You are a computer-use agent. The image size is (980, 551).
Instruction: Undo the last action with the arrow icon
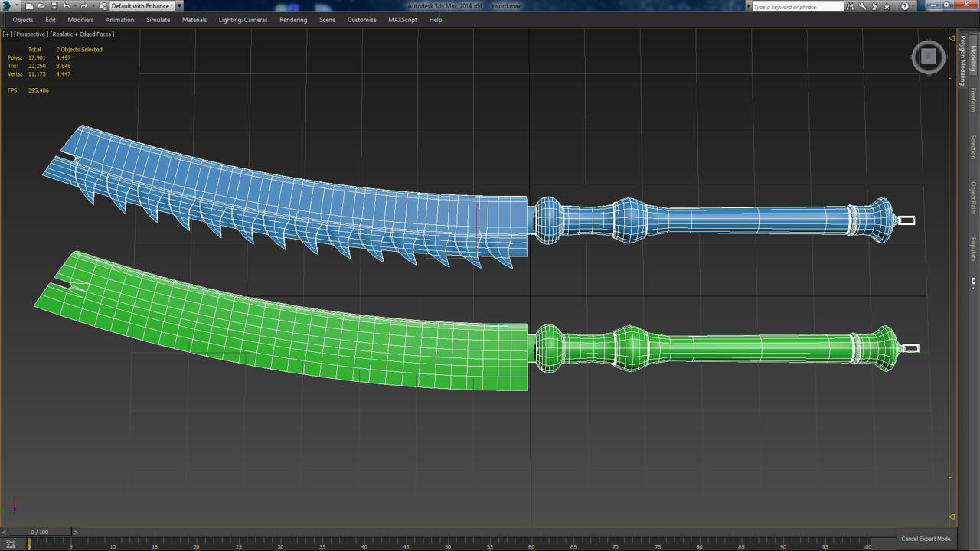point(66,6)
